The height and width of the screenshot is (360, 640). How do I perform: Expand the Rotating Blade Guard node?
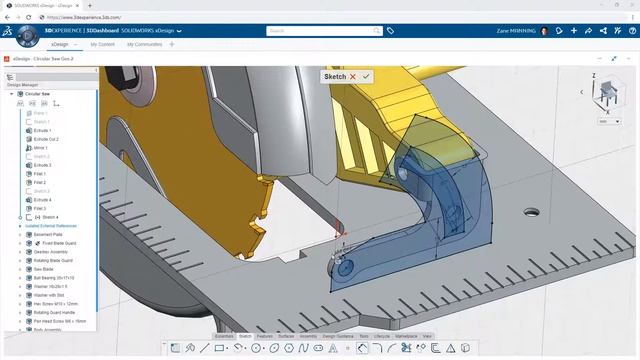point(20,260)
